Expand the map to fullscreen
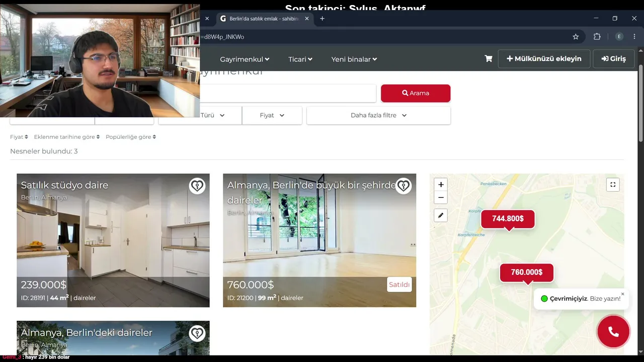 (x=613, y=185)
